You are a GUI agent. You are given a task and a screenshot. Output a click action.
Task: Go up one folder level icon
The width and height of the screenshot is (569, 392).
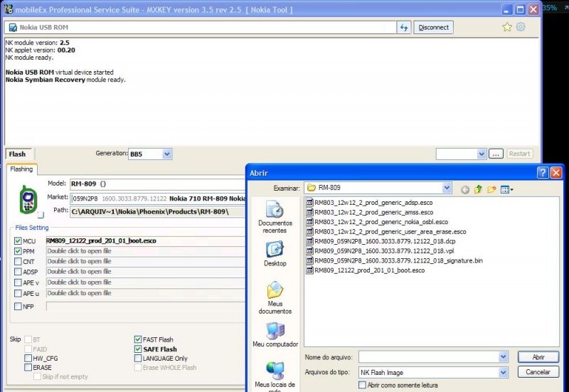click(478, 189)
